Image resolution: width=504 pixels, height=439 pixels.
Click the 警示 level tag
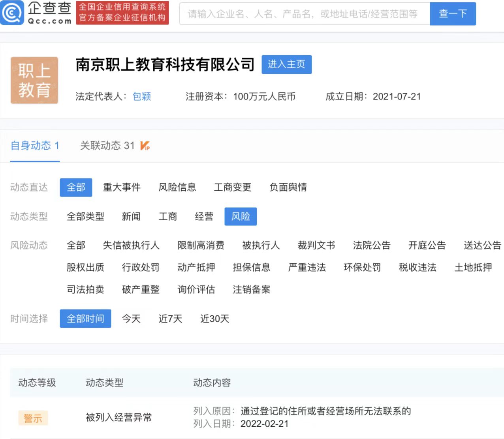click(33, 418)
